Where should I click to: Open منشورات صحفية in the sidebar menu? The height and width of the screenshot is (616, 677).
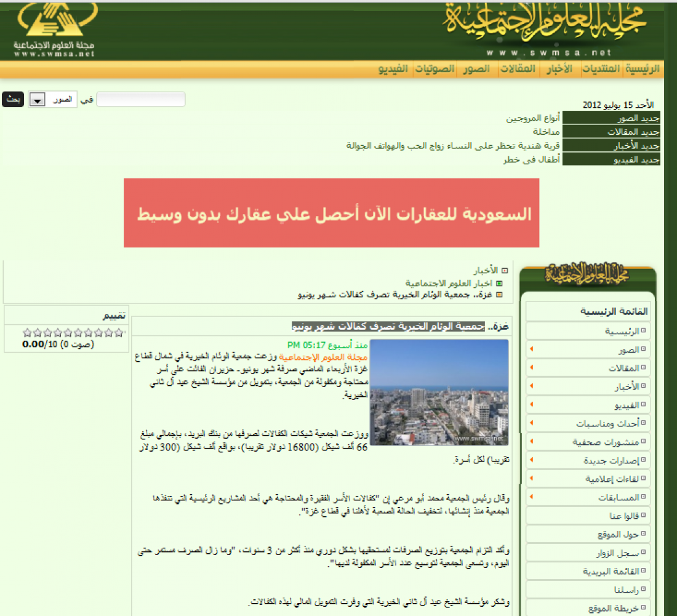click(x=588, y=442)
